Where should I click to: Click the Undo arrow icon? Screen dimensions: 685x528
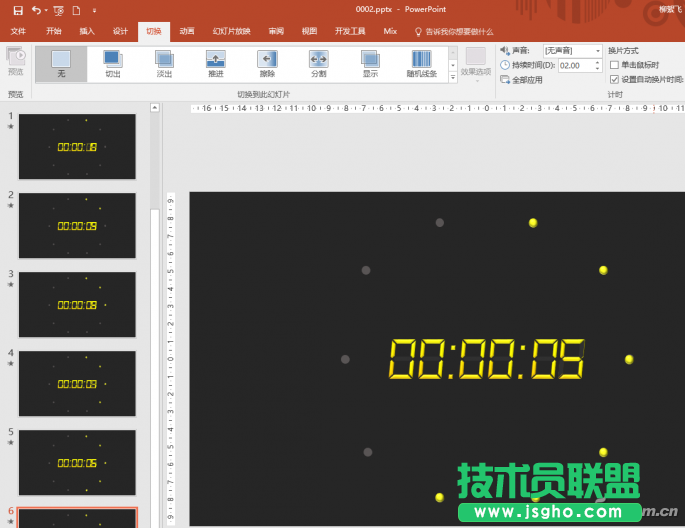pos(37,10)
